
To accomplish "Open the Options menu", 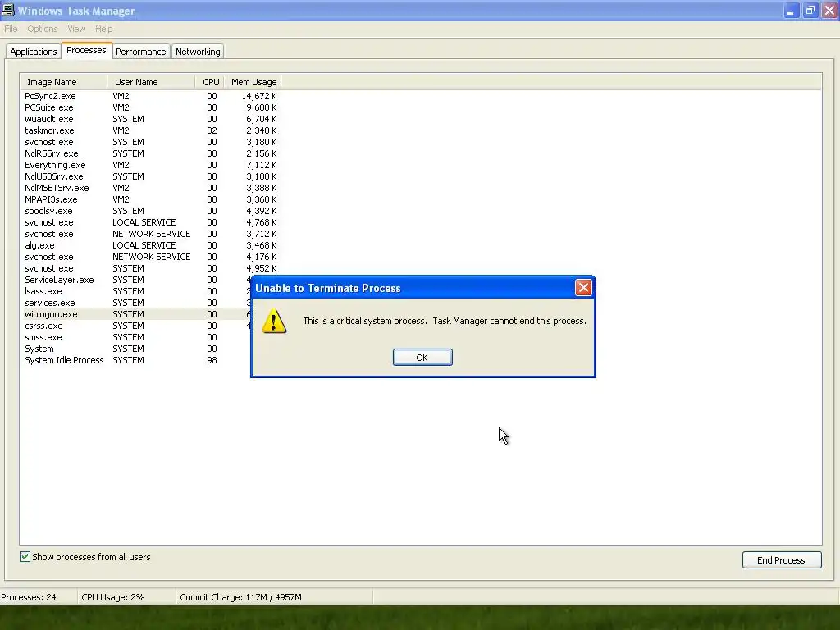I will pyautogui.click(x=43, y=29).
